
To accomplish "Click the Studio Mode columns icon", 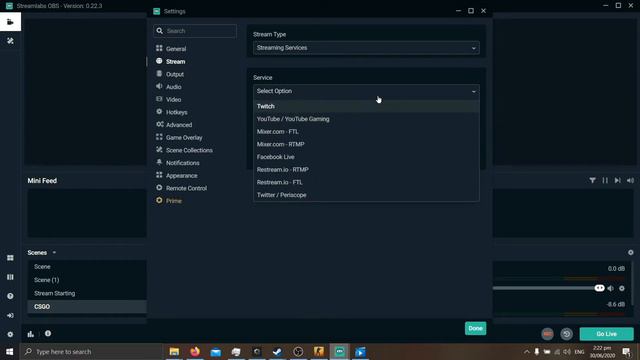I will [x=10, y=277].
